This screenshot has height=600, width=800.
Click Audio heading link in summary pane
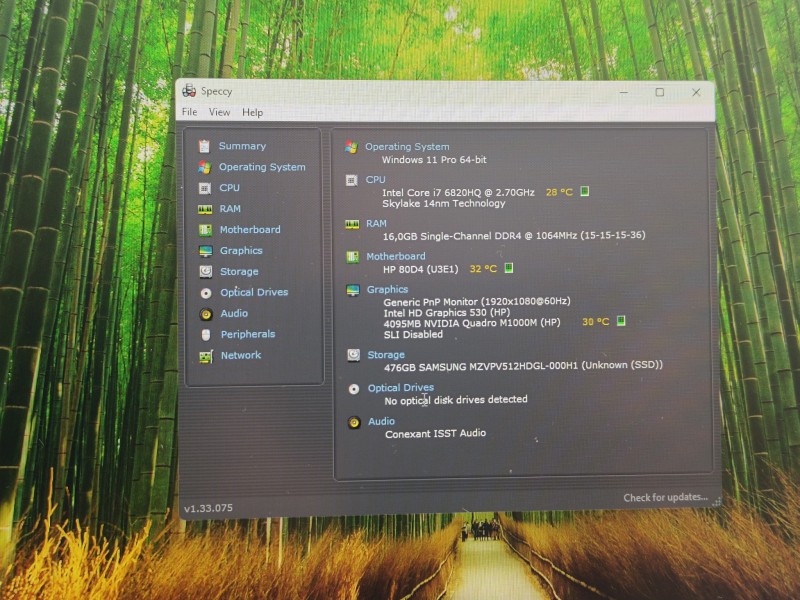coord(382,421)
